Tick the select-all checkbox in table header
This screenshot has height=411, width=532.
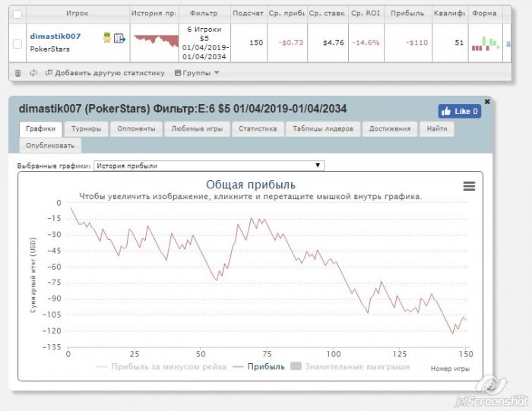tap(17, 14)
